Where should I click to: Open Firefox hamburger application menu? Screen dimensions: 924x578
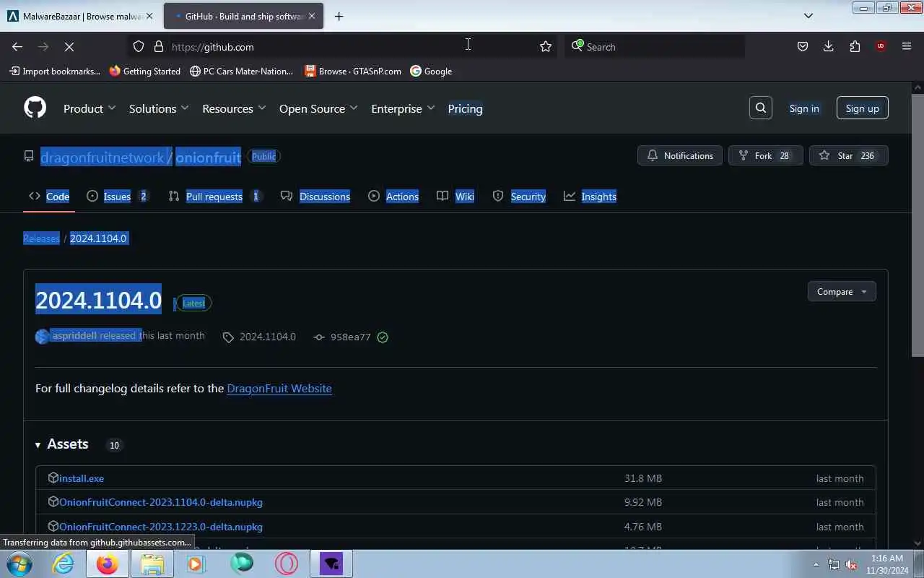[x=907, y=46]
